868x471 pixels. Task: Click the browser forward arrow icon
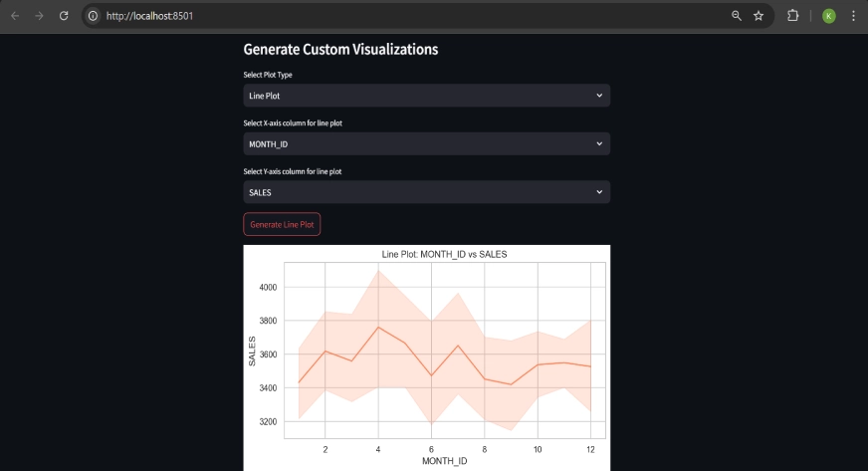(x=39, y=16)
